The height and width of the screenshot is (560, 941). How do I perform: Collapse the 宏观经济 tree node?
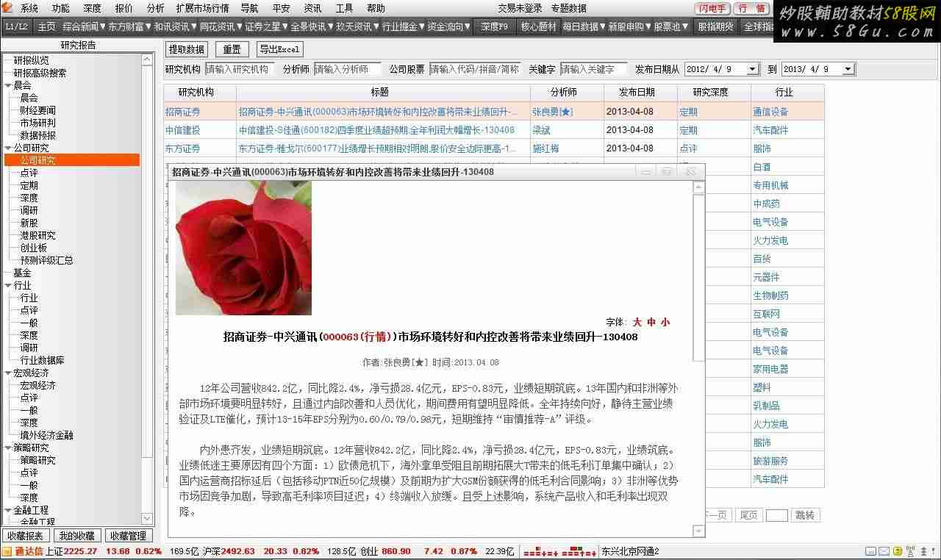(7, 373)
